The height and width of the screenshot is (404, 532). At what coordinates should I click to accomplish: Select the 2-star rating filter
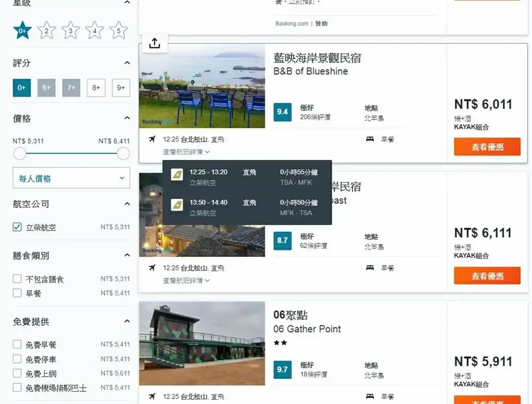pyautogui.click(x=46, y=31)
